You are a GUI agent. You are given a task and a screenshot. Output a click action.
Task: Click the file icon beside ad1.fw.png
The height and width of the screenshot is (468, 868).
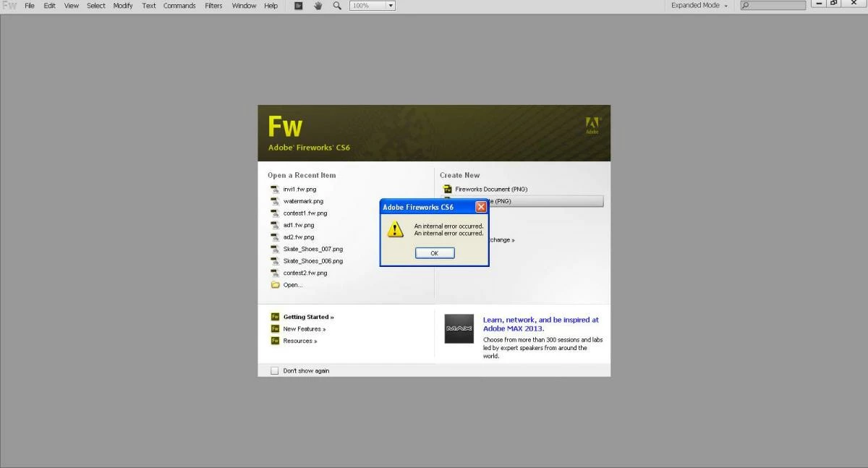tap(275, 225)
